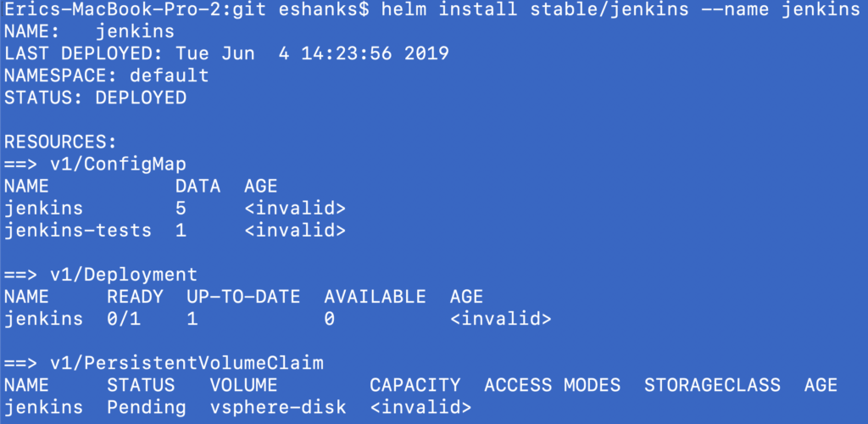Click the 'AVAILABLE' column header

[x=375, y=297]
